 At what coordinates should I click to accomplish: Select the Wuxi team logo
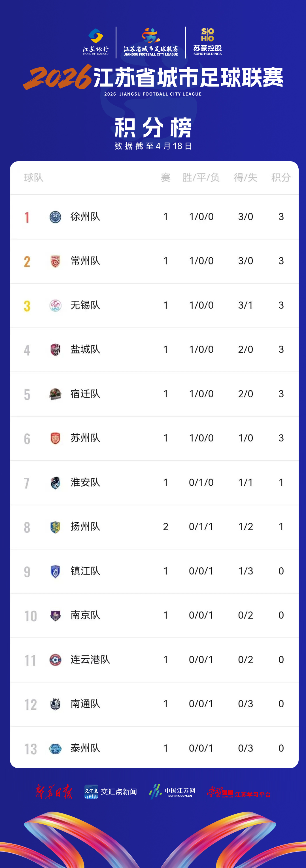[55, 305]
